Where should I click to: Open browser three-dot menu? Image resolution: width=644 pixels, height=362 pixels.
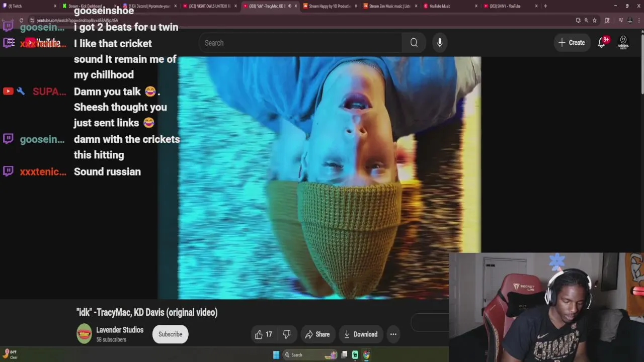tap(639, 20)
